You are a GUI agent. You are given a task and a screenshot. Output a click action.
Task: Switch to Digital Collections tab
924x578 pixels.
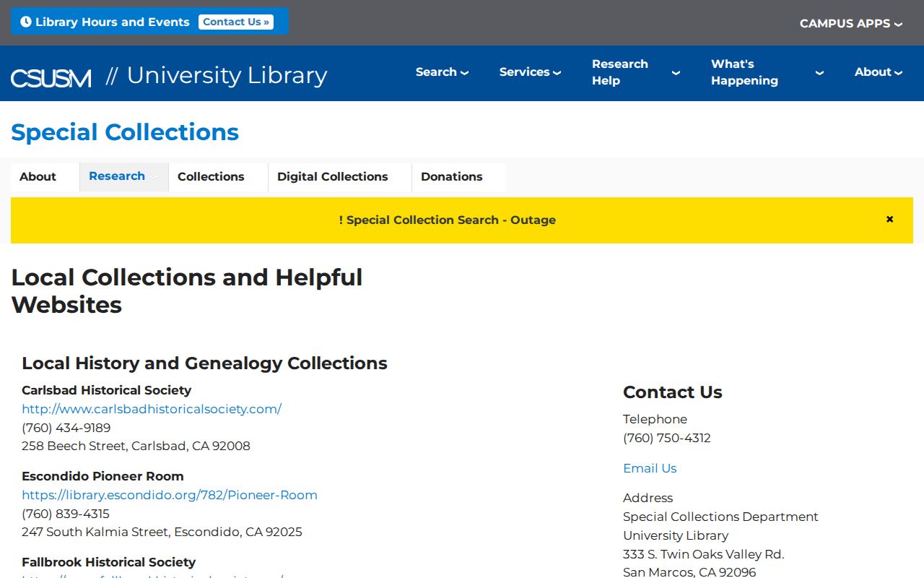click(x=339, y=177)
